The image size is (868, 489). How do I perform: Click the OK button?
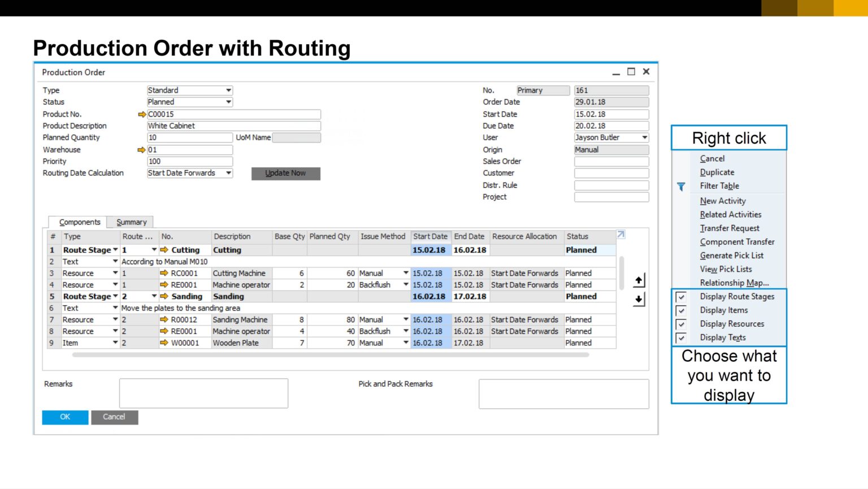click(64, 417)
